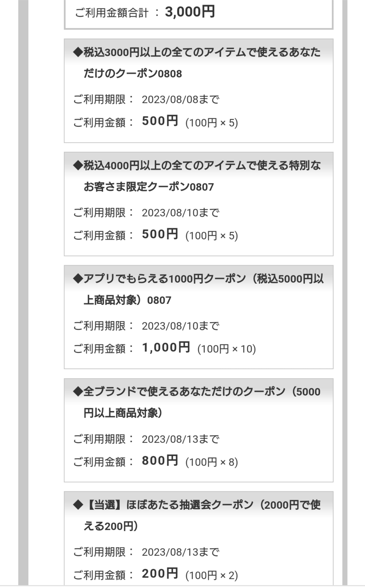Click expiry date of the 抽選会 coupon

click(x=180, y=552)
